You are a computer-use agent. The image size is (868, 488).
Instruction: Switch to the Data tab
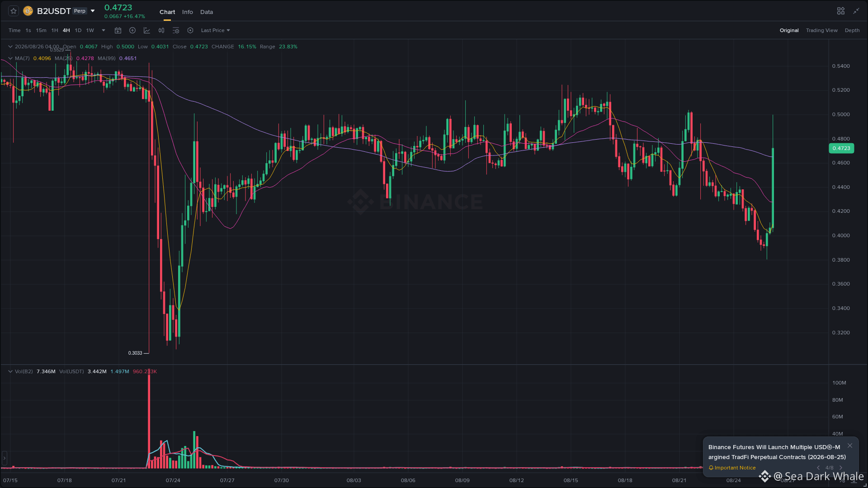coord(207,12)
